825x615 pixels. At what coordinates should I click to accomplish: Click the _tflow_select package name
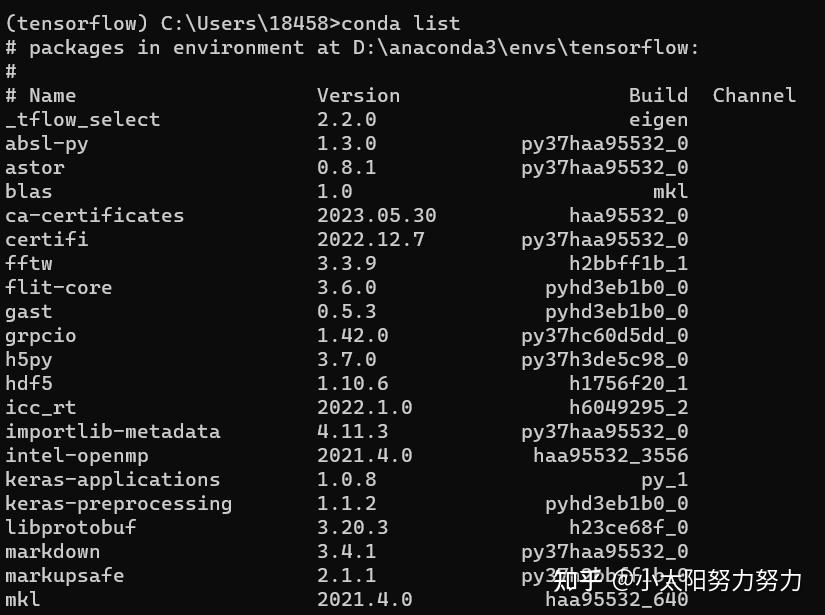point(83,119)
